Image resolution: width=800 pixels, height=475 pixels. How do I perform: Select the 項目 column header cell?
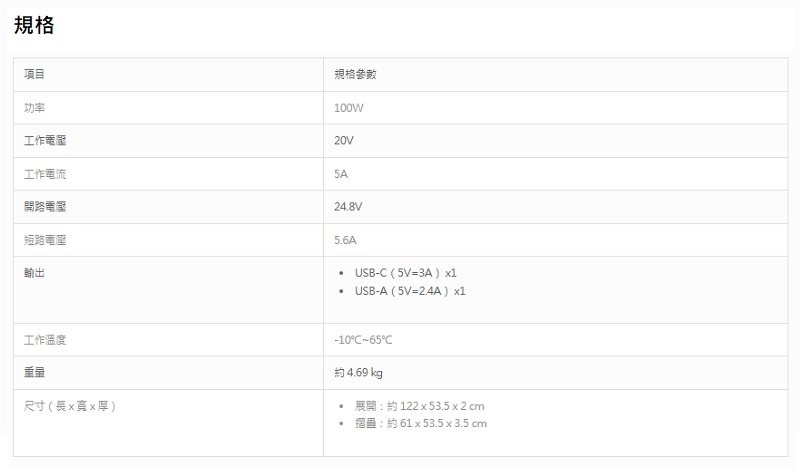(34, 74)
